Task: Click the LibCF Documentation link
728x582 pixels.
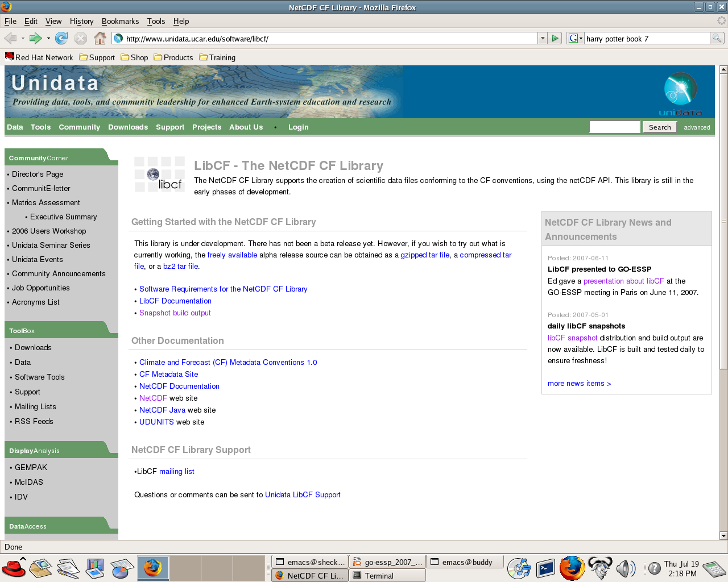Action: 175,301
